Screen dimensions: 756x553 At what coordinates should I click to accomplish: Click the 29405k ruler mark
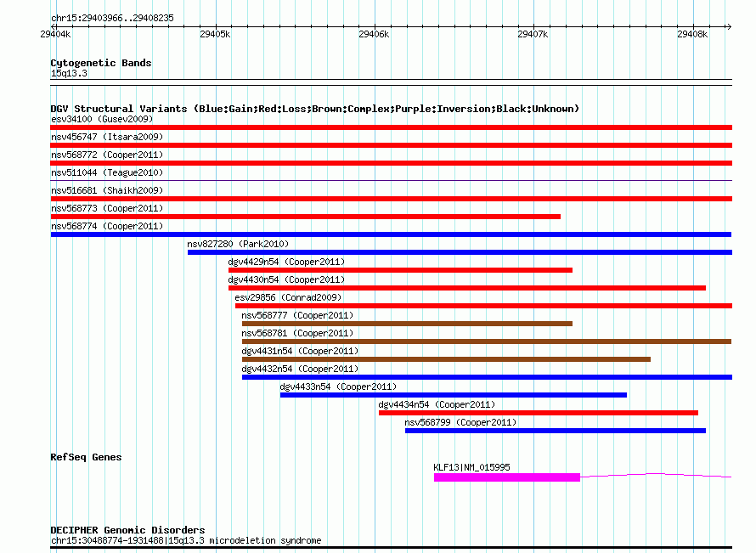click(215, 34)
